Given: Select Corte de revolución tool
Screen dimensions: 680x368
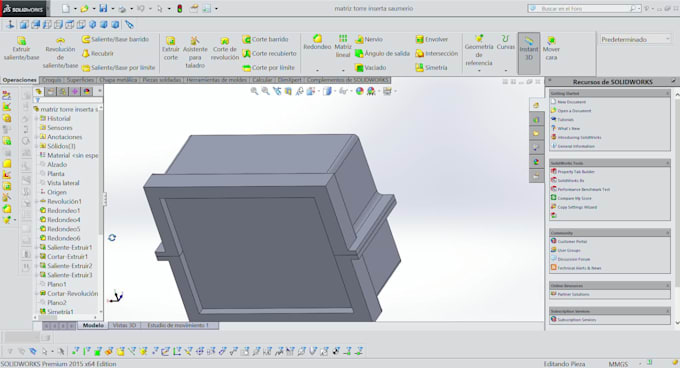Looking at the screenshot, I should point(225,49).
